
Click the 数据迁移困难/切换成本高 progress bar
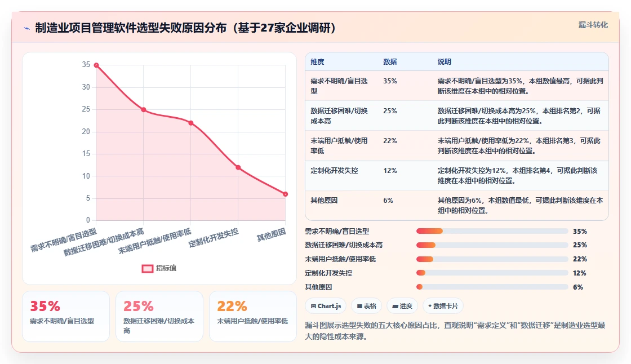(492, 245)
